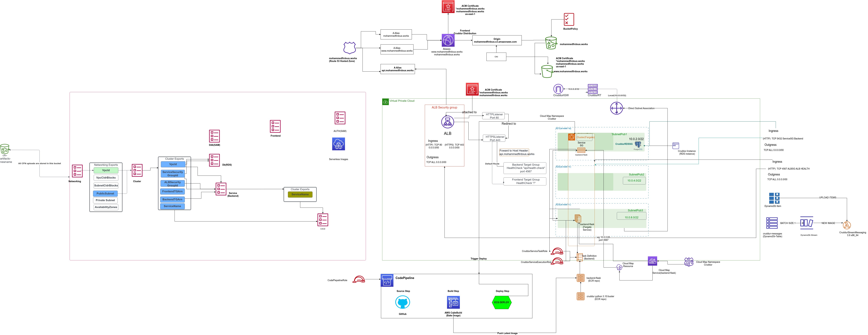Select the Backend Target Group box
The height and width of the screenshot is (335, 868).
click(525, 168)
